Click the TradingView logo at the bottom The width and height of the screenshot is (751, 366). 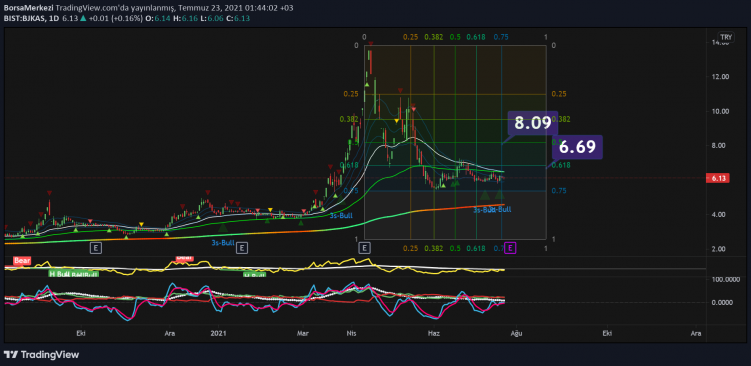[x=41, y=355]
